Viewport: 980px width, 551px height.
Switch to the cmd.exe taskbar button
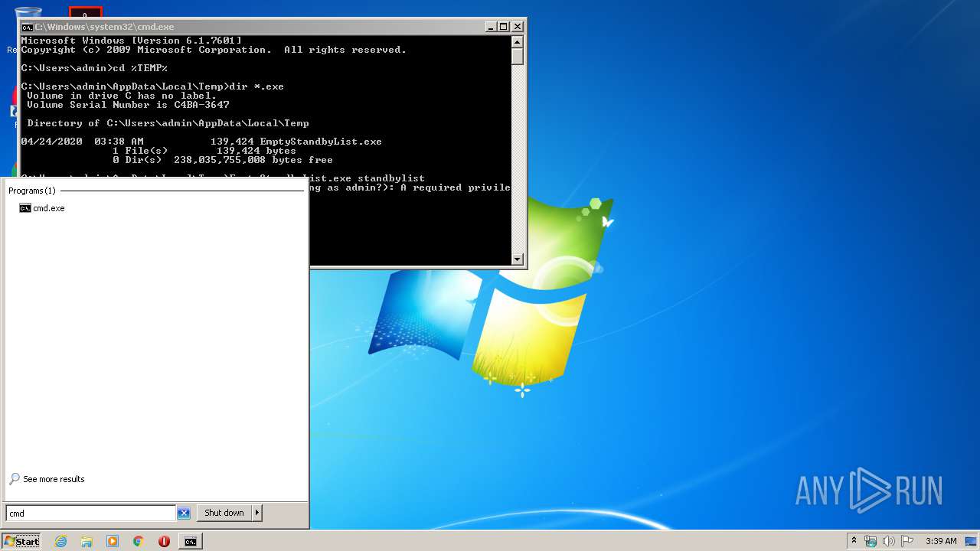point(190,541)
